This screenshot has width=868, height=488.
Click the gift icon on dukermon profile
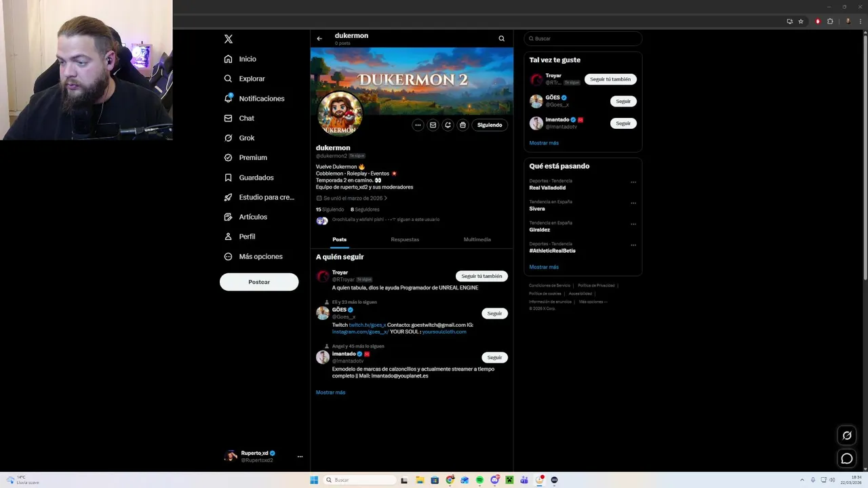pos(462,125)
